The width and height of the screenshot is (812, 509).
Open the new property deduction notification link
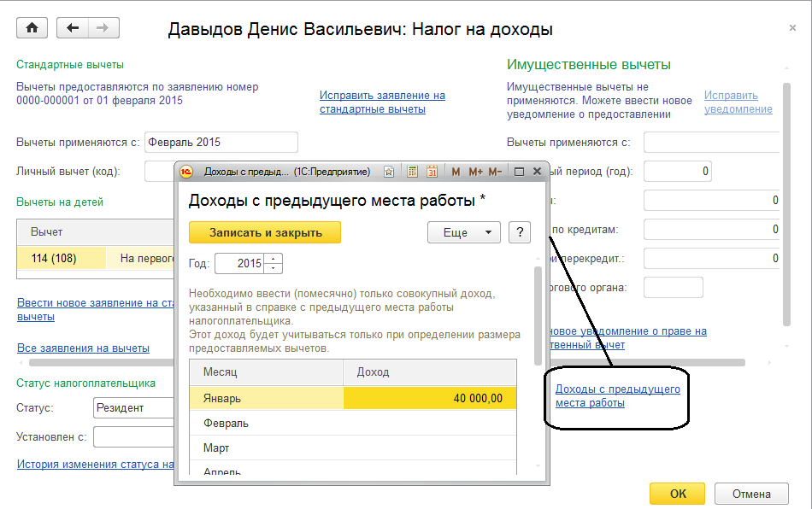pyautogui.click(x=627, y=338)
